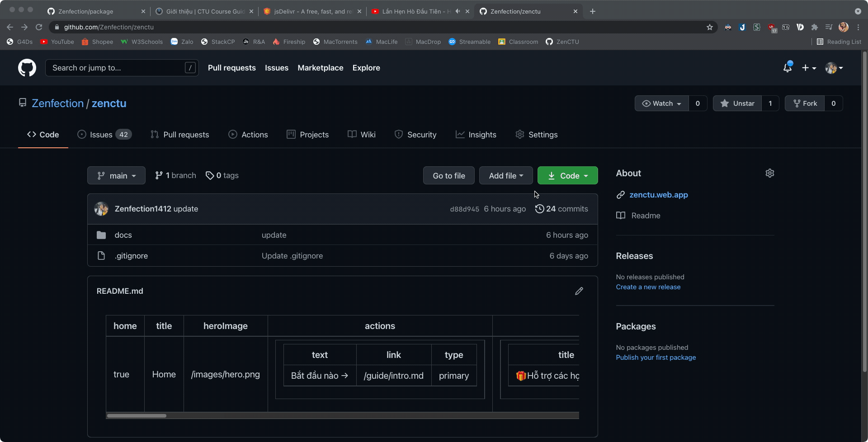The image size is (868, 442).
Task: Open the Reading List
Action: (839, 42)
